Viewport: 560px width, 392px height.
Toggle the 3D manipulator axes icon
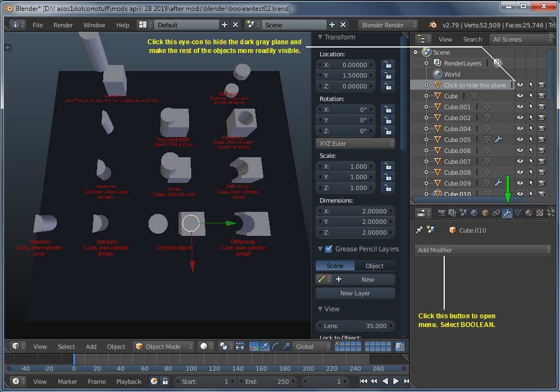click(x=254, y=347)
